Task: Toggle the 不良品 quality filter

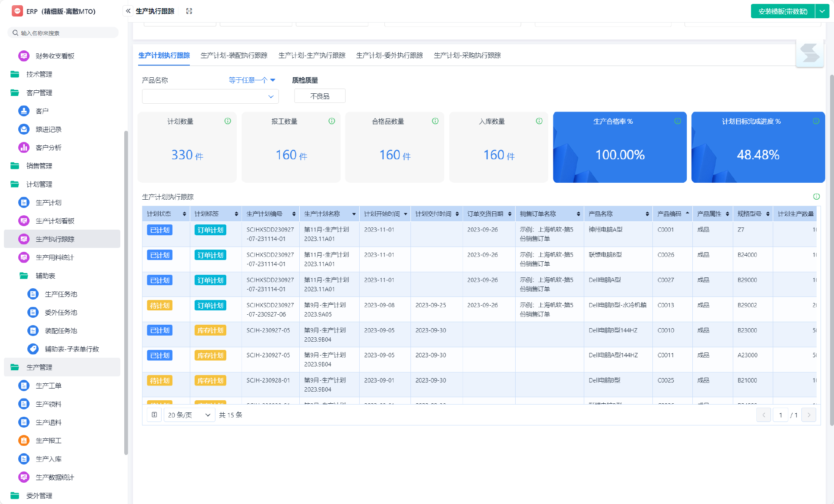Action: pyautogui.click(x=320, y=96)
